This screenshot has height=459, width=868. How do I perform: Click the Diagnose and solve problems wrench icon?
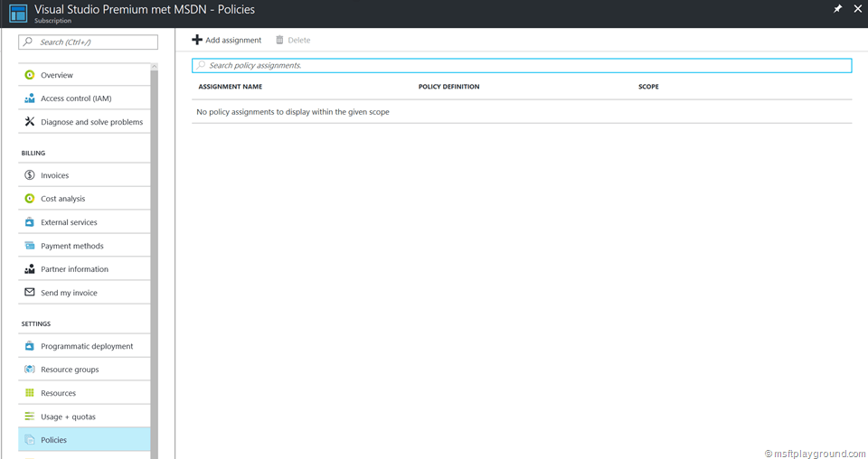[29, 122]
